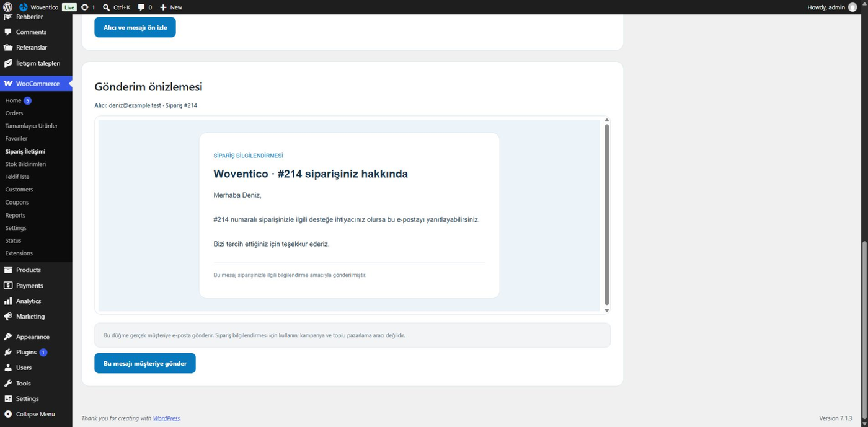Click the admin avatar icon
Screen dimensions: 868x427
(x=852, y=7)
